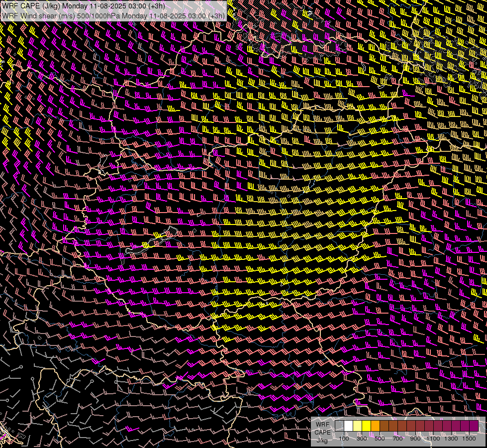Screen dimensions: 487x448
Task: Select the brown swatch starting at 500 tick
Action: click(x=385, y=426)
